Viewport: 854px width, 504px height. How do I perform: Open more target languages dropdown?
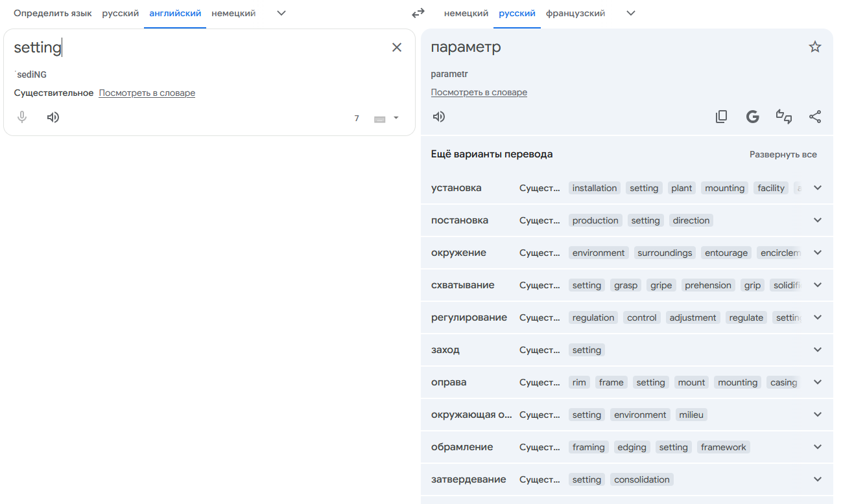(631, 13)
